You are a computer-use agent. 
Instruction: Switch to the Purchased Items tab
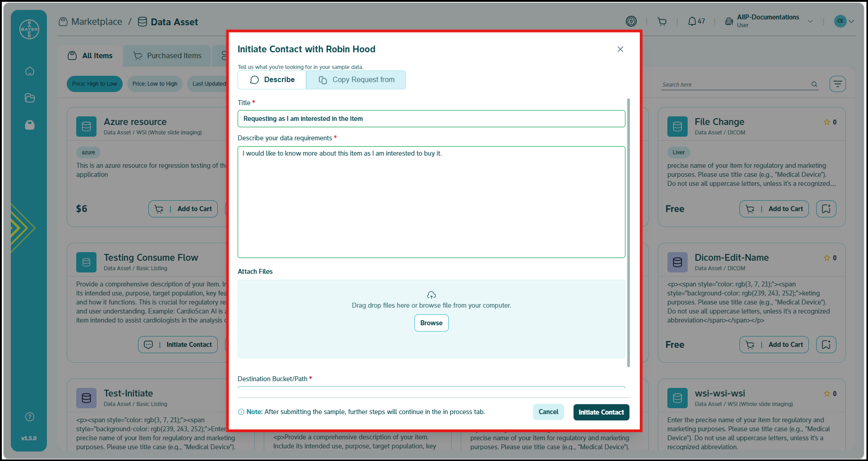coord(166,55)
